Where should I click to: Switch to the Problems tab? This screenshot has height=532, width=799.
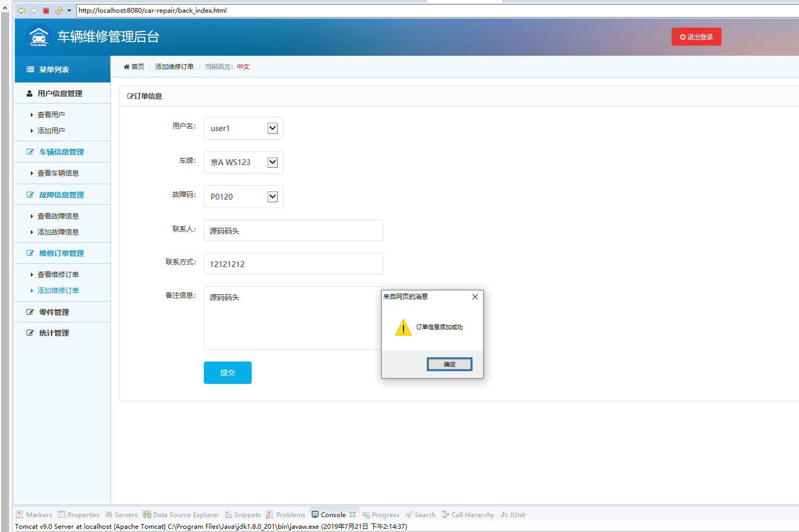(x=286, y=514)
